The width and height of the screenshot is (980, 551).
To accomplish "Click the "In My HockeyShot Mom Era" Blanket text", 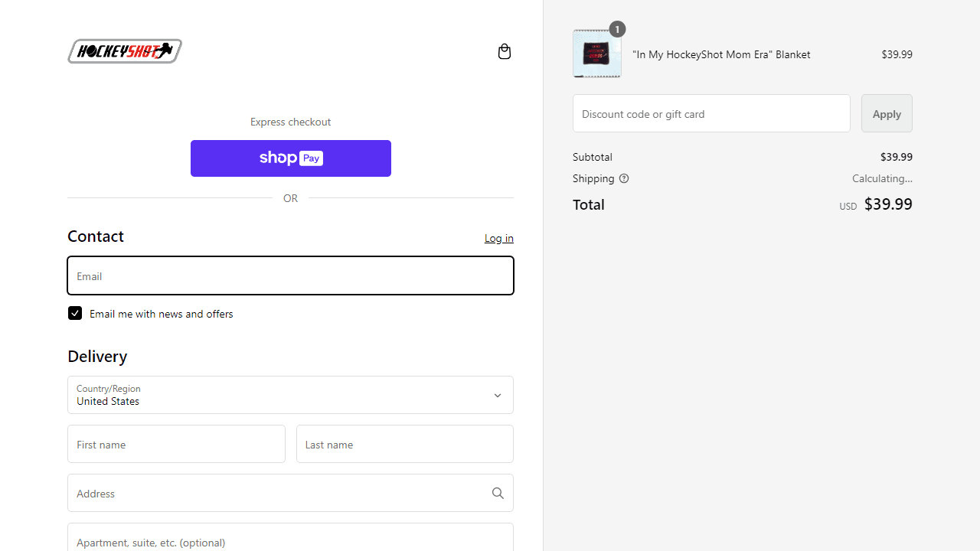I will coord(721,54).
